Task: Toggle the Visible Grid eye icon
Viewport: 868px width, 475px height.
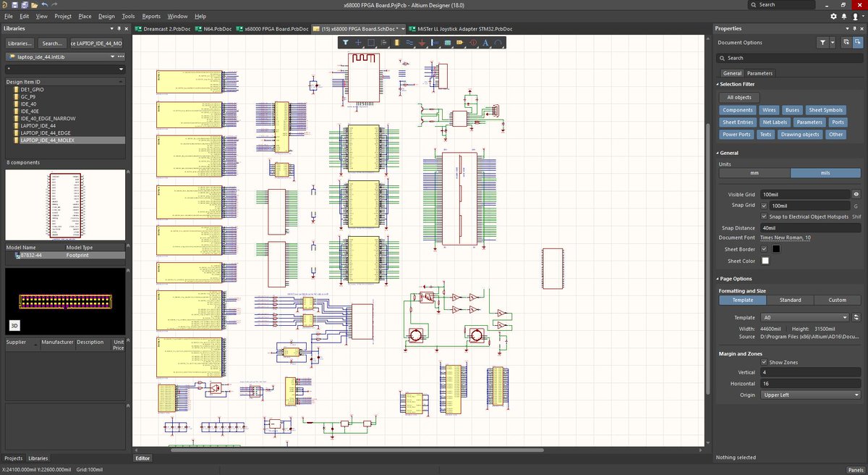Action: (856, 195)
